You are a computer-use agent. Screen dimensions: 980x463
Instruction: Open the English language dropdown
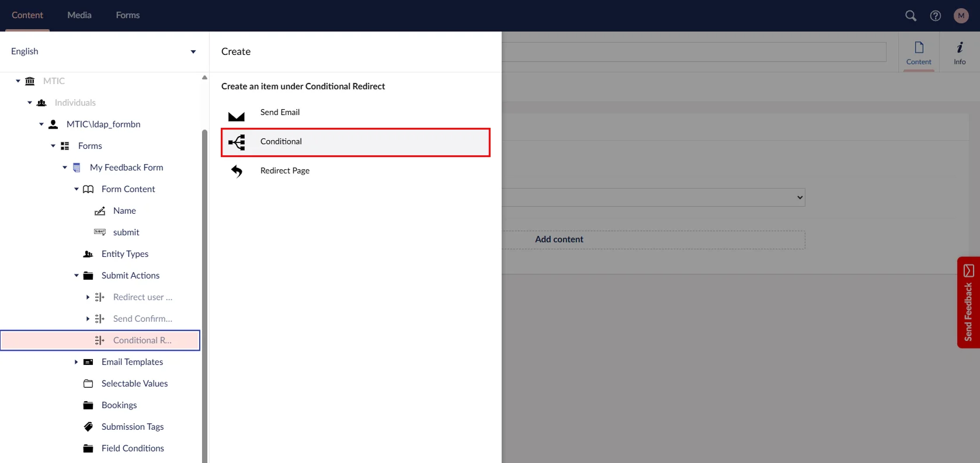[x=103, y=51]
